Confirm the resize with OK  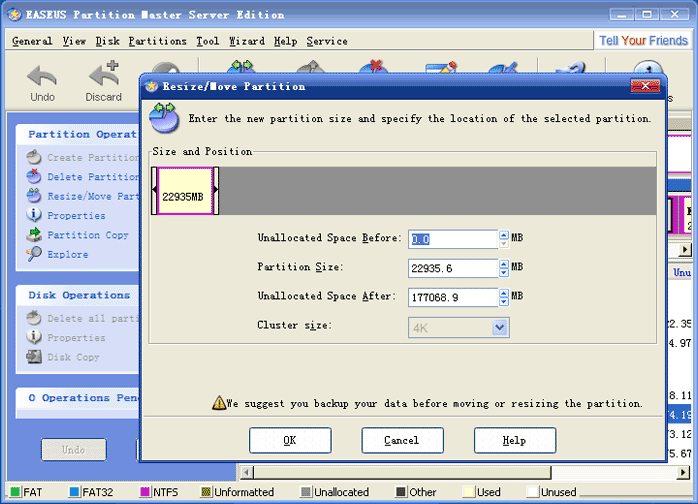290,440
